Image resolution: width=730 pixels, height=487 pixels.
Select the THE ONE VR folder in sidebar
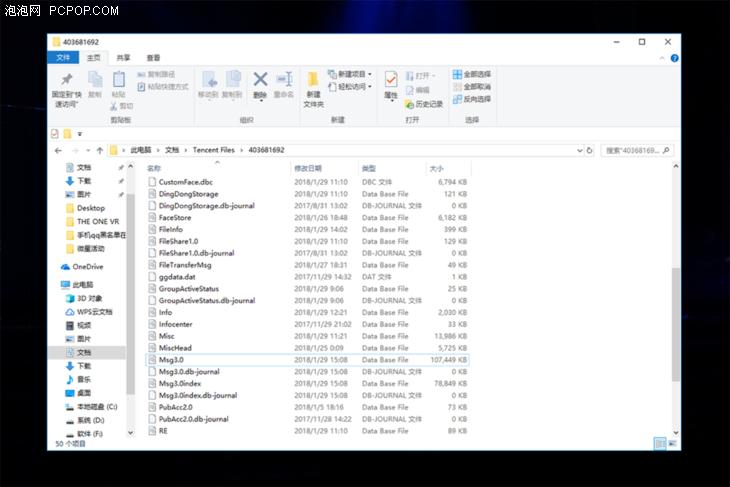(93, 222)
